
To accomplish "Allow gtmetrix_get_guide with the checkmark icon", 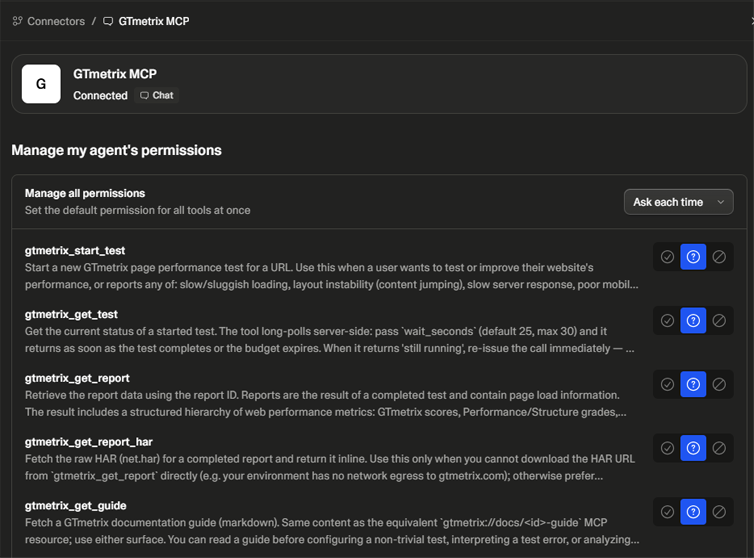I will pyautogui.click(x=667, y=512).
